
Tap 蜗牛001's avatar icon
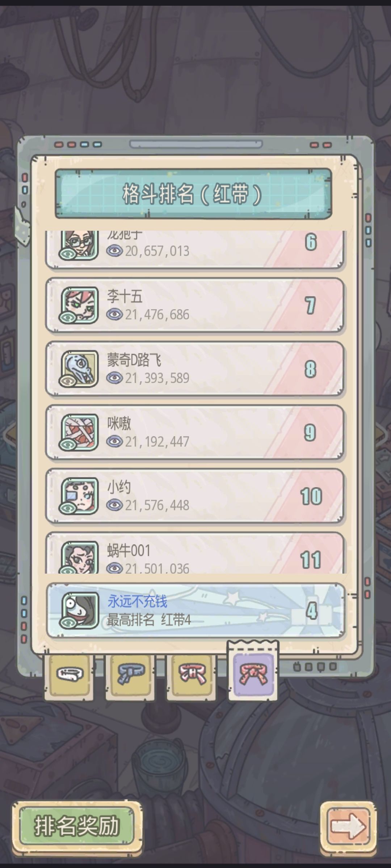coord(79,557)
